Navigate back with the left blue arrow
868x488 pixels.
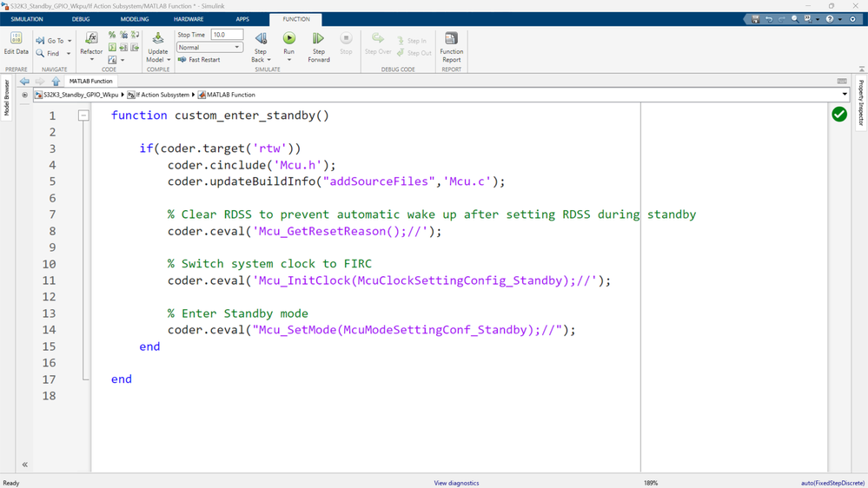(x=24, y=81)
